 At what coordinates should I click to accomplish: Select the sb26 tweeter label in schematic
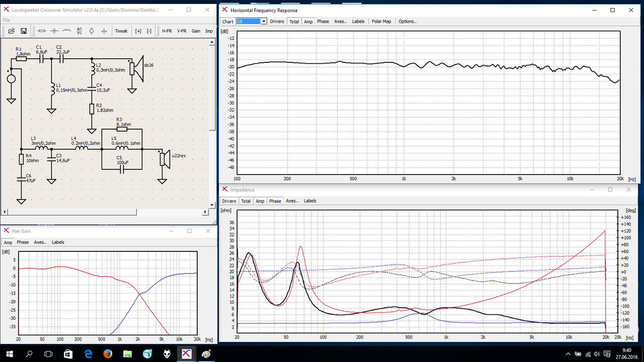click(149, 65)
